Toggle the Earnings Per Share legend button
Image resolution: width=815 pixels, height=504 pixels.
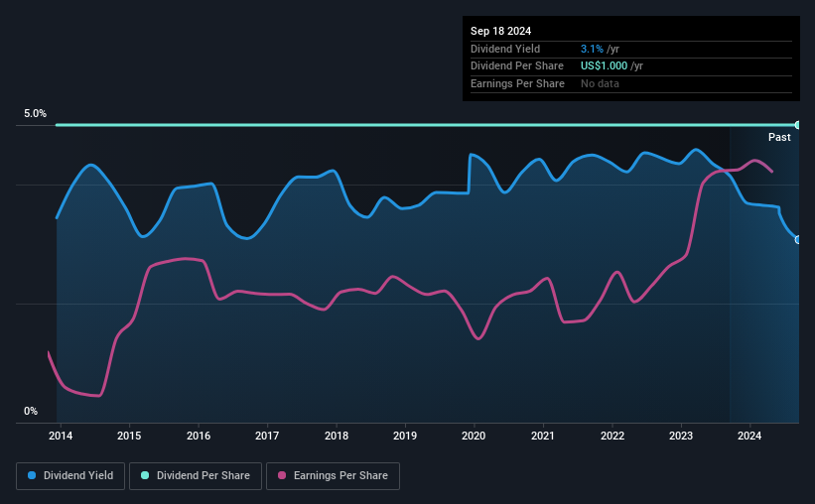tap(333, 476)
